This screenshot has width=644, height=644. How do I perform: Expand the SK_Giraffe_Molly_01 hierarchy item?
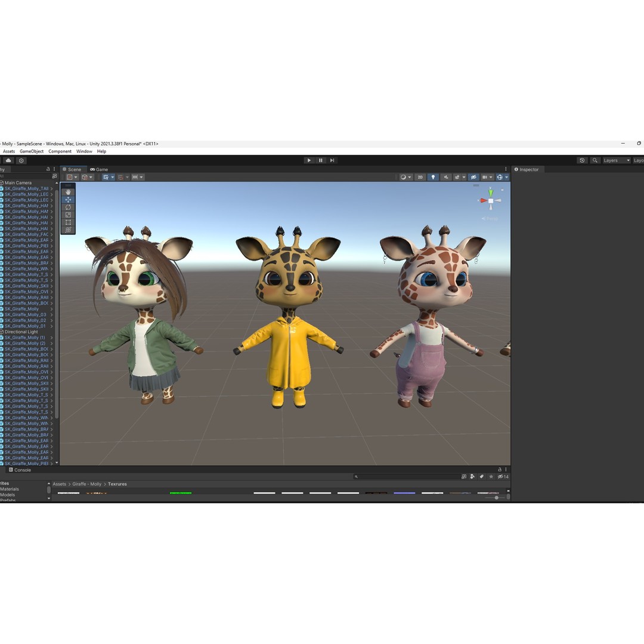tap(52, 326)
